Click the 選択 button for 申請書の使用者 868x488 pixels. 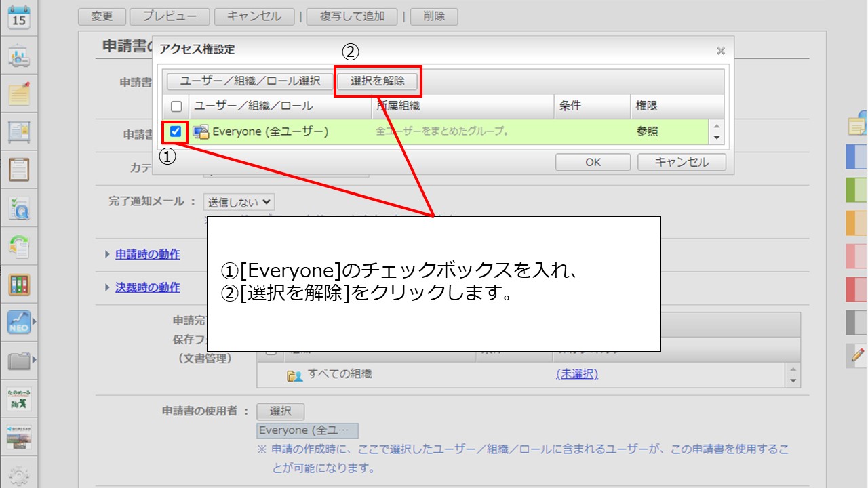[x=280, y=411]
